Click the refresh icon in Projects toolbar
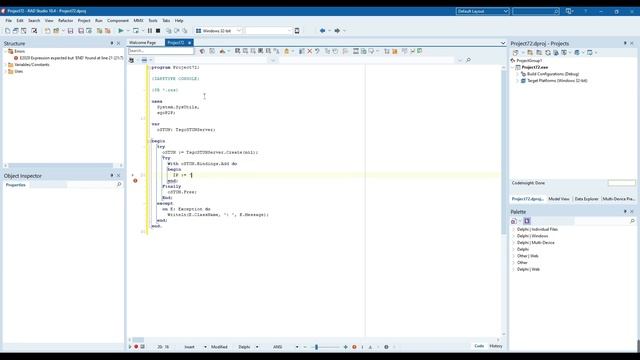640x360 pixels. (548, 53)
